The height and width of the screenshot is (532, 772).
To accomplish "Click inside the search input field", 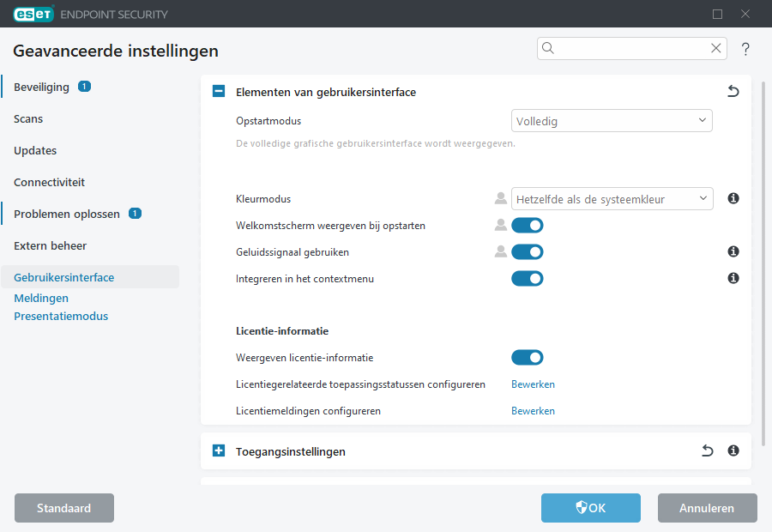I will (626, 48).
